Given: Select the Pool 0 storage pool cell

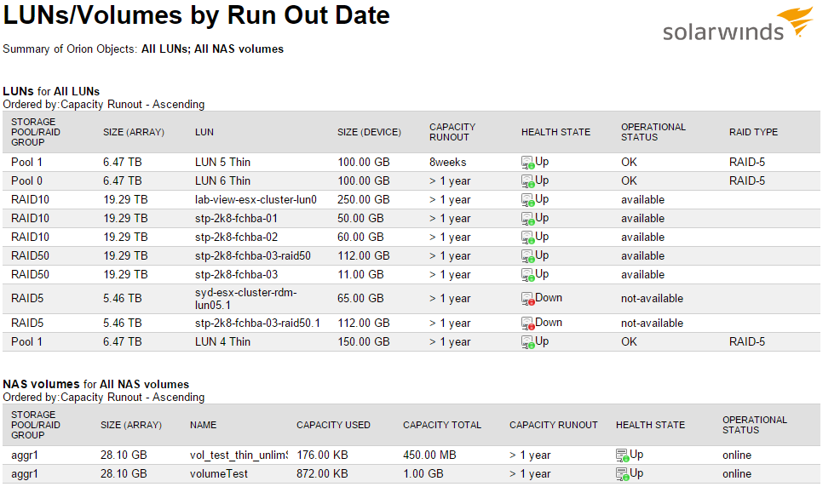Looking at the screenshot, I should click(26, 181).
